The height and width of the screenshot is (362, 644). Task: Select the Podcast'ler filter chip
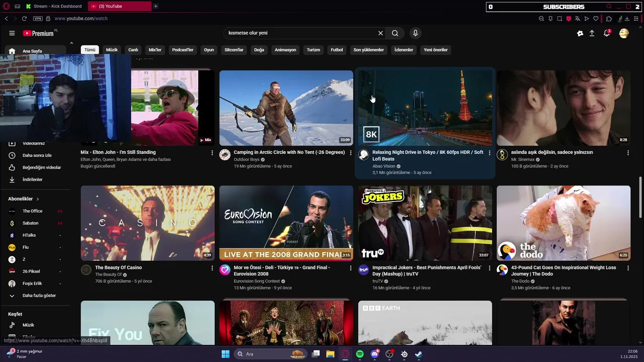coord(183,50)
